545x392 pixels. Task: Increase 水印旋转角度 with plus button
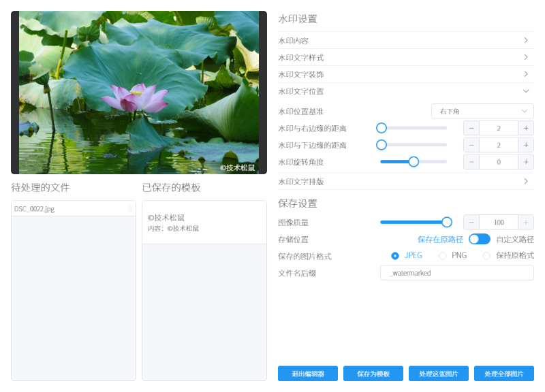pyautogui.click(x=526, y=162)
